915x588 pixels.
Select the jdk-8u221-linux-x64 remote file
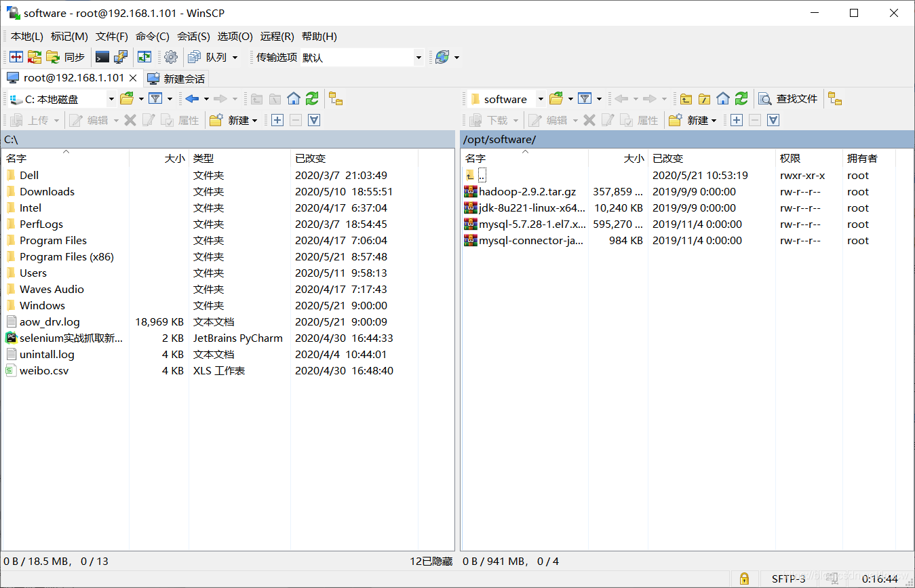[x=532, y=208]
